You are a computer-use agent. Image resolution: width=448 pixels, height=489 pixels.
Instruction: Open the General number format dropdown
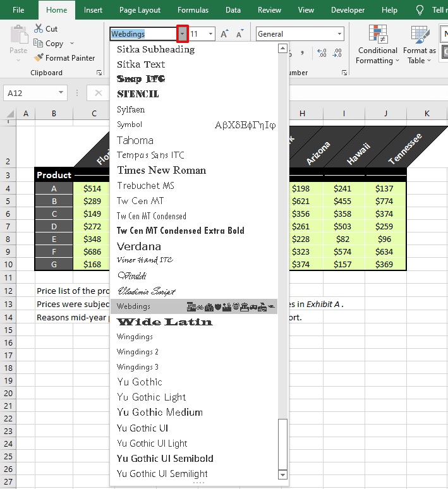click(x=339, y=33)
